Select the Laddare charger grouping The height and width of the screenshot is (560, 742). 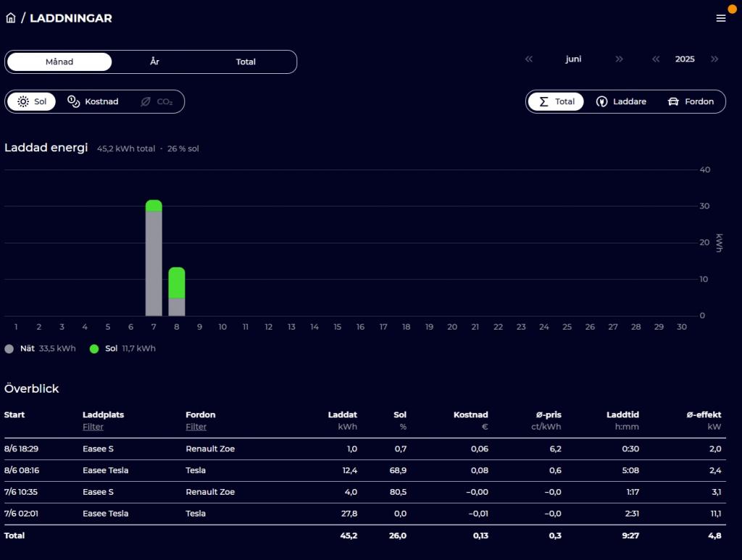(621, 101)
